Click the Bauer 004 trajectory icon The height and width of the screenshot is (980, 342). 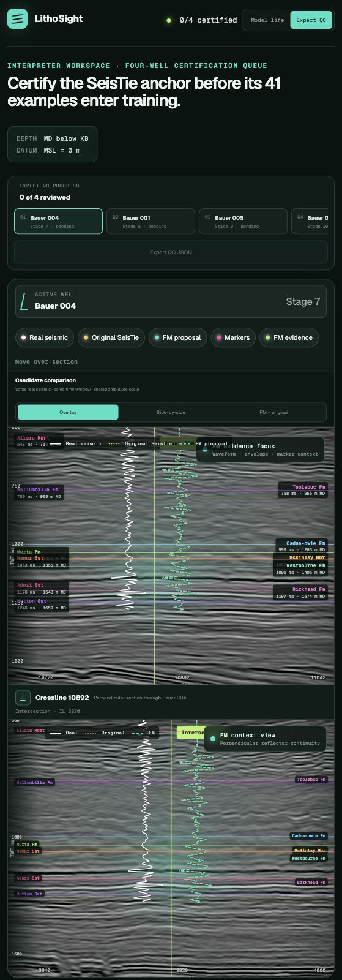pyautogui.click(x=24, y=301)
